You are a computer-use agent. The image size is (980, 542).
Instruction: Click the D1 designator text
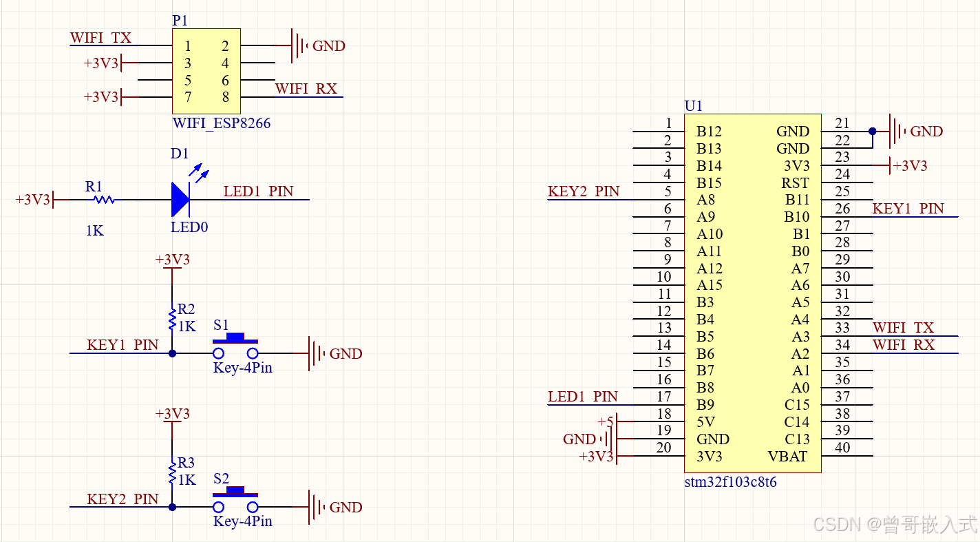pos(180,154)
